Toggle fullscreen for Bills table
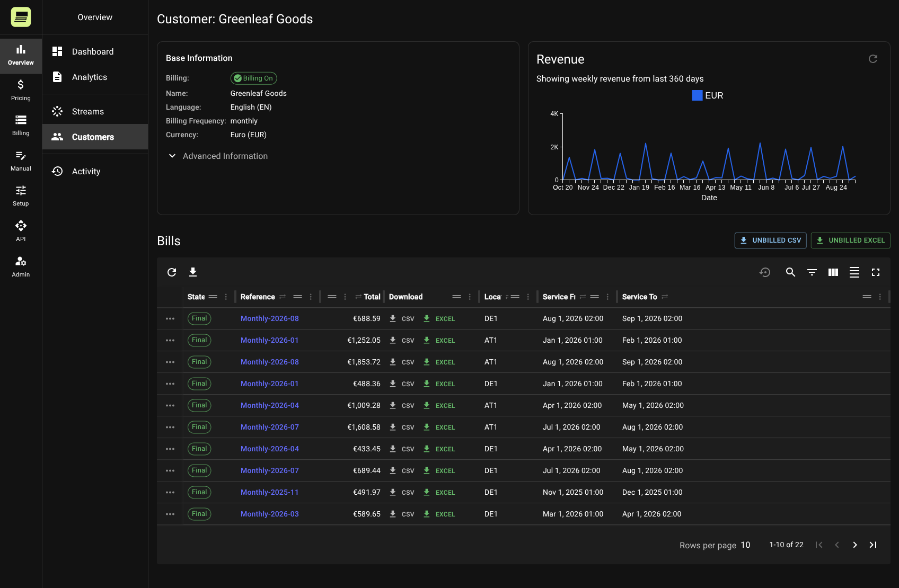 pyautogui.click(x=876, y=272)
